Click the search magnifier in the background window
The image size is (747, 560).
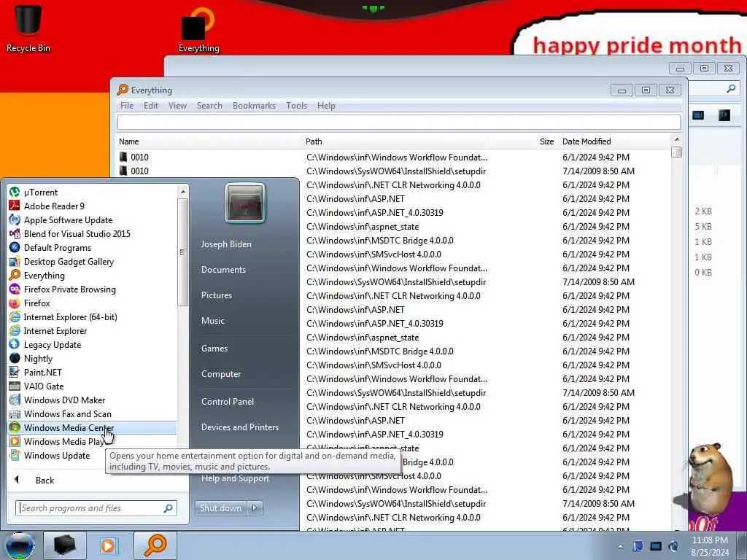pos(731,88)
